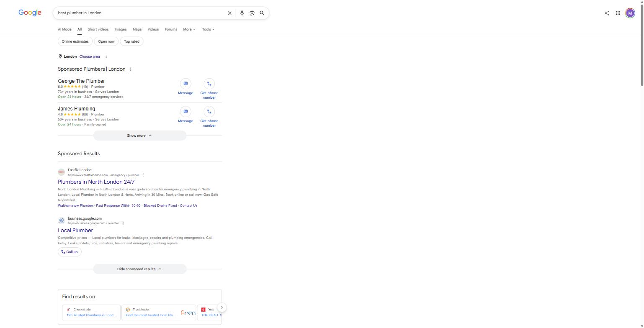Open the Yelp results card
Viewport: 644px width, 328px height.
point(209,313)
